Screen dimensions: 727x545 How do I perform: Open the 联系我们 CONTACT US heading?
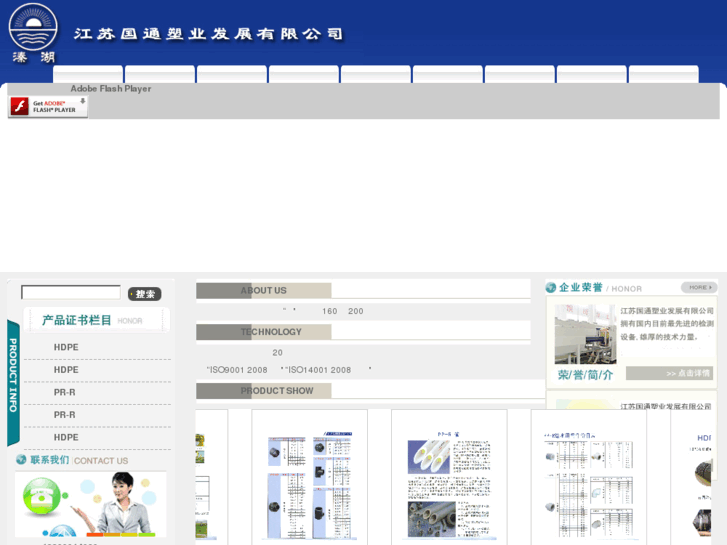[79, 460]
